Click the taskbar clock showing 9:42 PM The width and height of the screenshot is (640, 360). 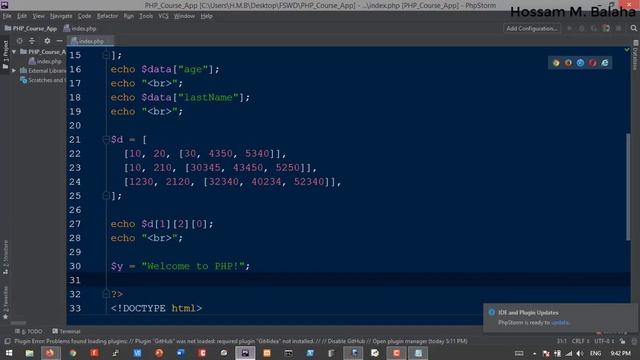[620, 353]
